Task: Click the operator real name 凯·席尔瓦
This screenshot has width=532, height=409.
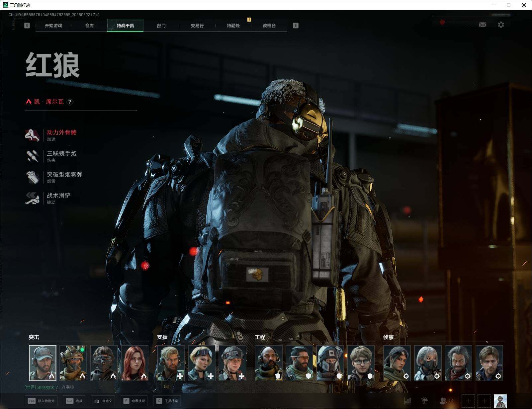Action: click(49, 102)
